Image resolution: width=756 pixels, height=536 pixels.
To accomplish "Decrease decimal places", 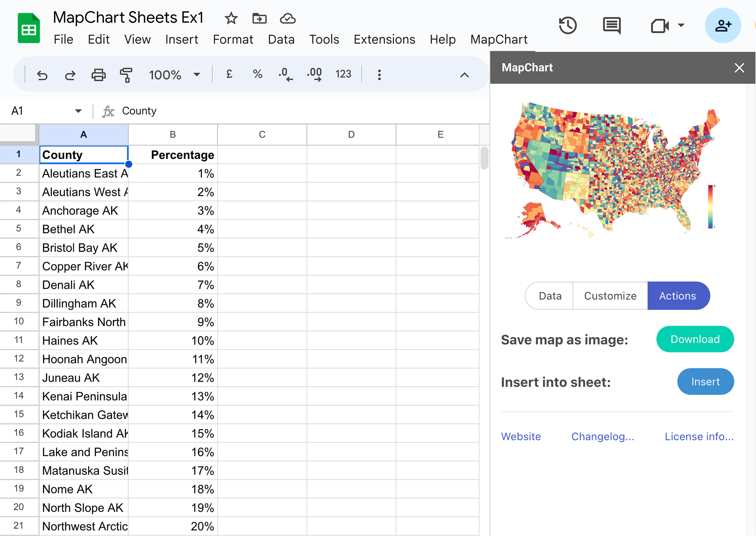I will (x=285, y=74).
